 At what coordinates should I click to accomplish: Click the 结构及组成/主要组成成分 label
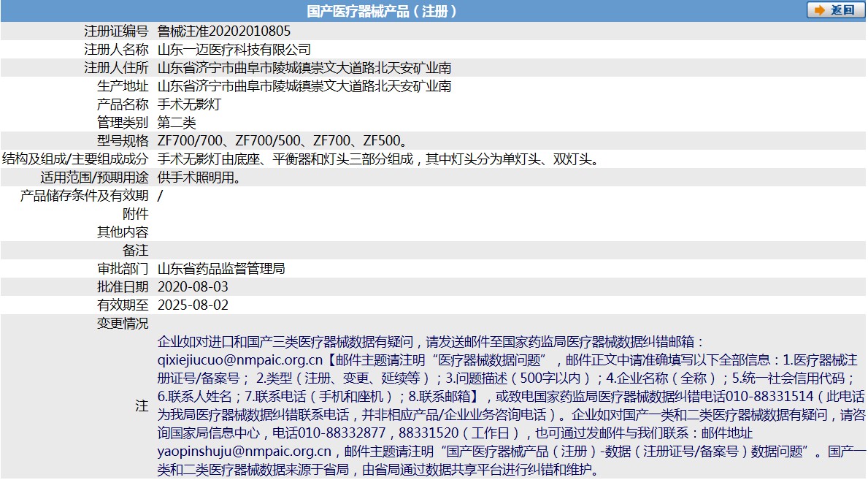pyautogui.click(x=75, y=159)
